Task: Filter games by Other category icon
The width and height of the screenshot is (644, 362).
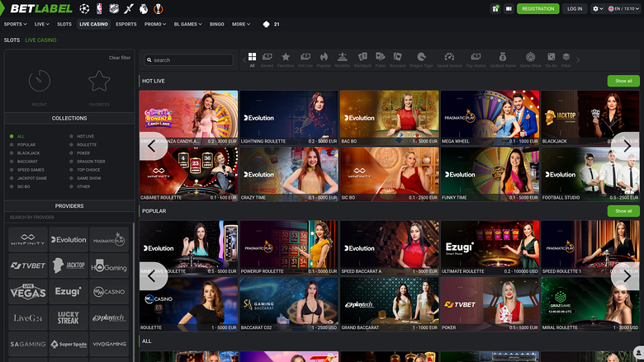Action: click(566, 59)
